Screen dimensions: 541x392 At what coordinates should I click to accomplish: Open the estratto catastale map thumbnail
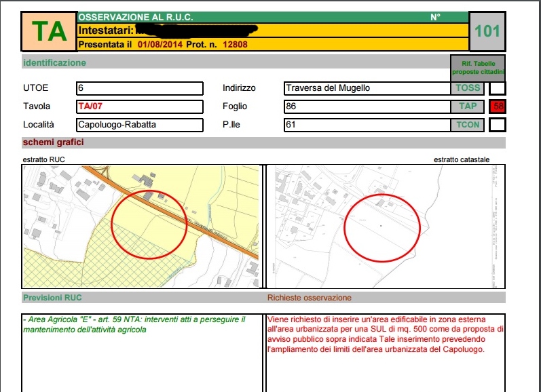[x=385, y=227]
